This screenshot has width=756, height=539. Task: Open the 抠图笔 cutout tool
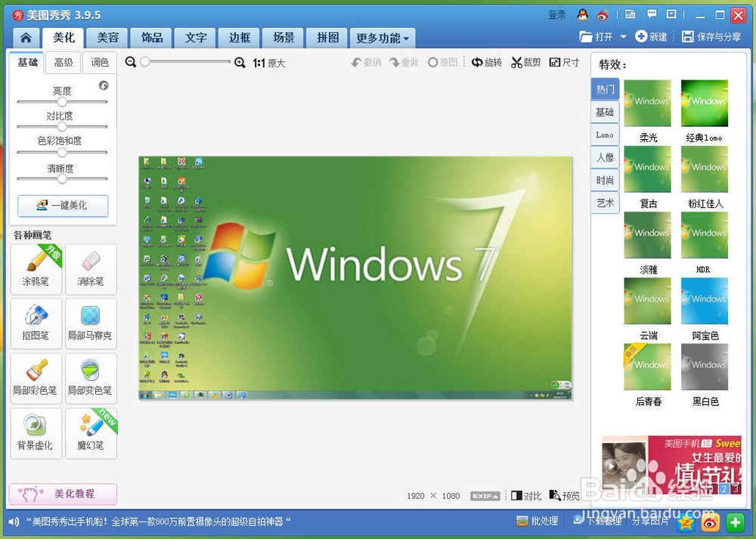[36, 324]
